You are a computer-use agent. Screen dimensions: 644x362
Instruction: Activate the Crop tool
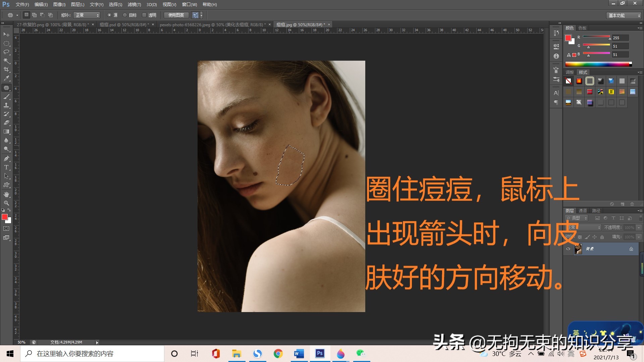point(6,70)
